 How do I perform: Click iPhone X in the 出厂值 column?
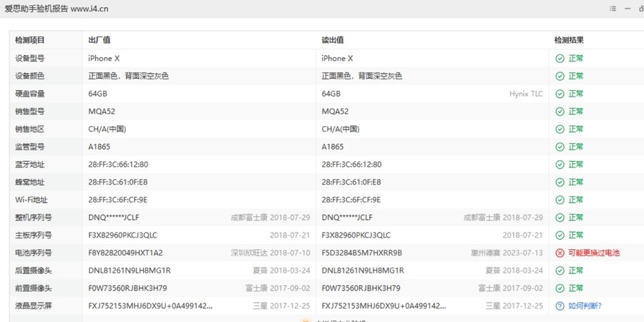point(104,59)
